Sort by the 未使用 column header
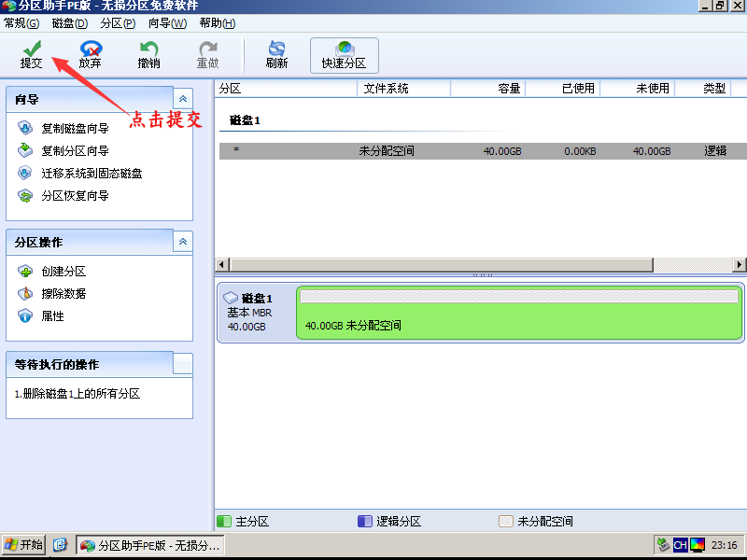Viewport: 747px width, 560px height. [x=638, y=88]
